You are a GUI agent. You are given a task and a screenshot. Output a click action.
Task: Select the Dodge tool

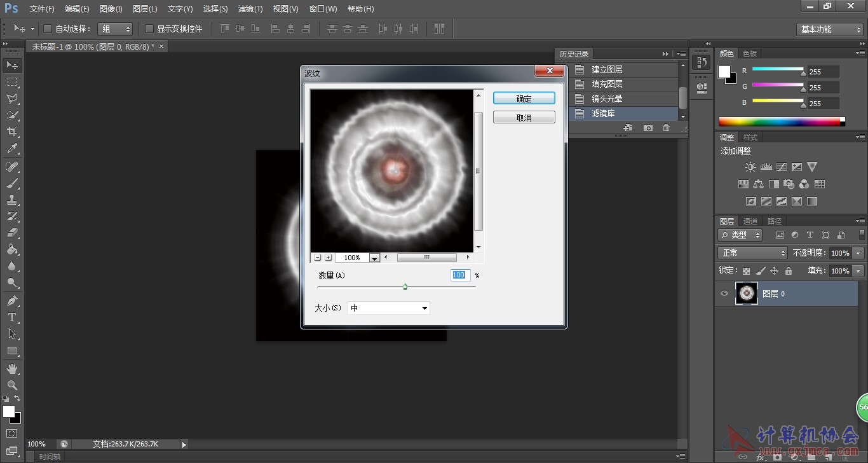[x=12, y=282]
